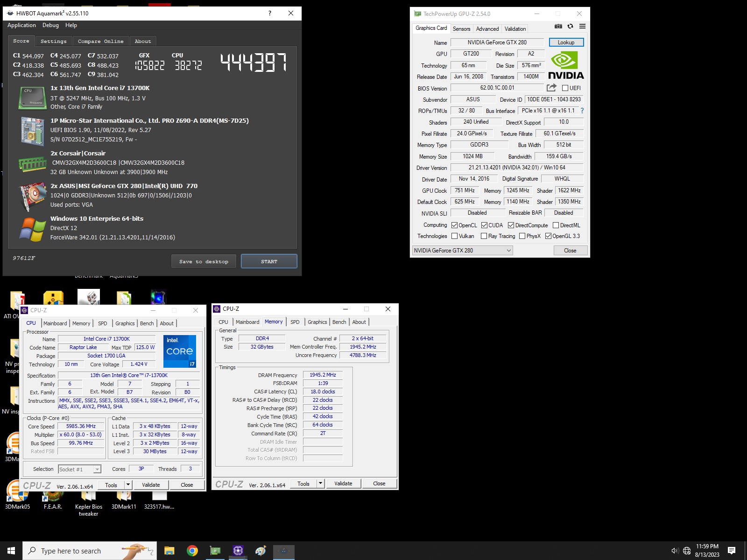Click the NVIDIA logo in GPU-Z

566,65
